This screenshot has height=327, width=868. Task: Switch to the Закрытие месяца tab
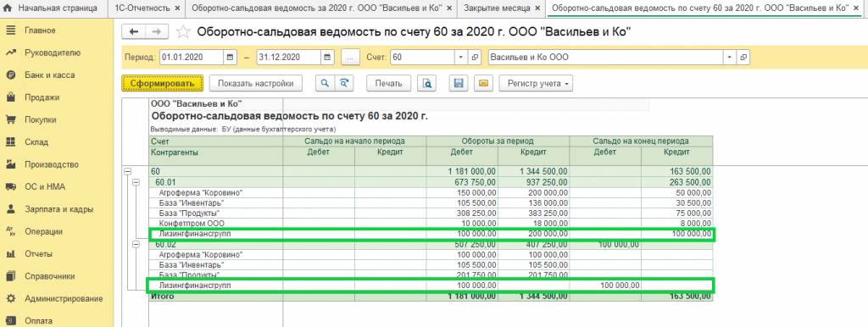click(497, 8)
